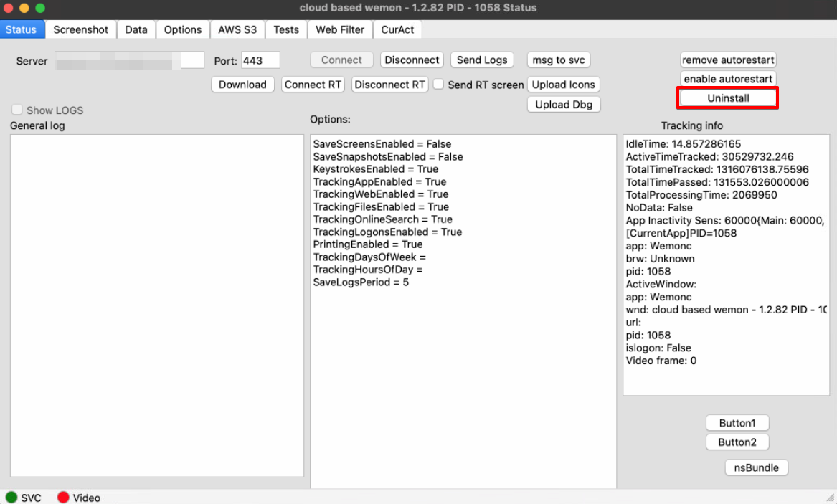
Task: Switch to the Screenshot tab
Action: 80,29
